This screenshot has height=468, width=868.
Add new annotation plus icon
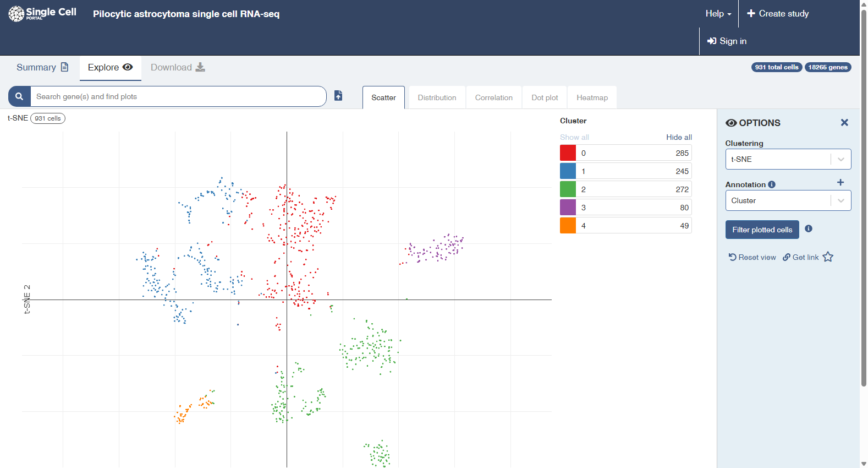pyautogui.click(x=840, y=182)
